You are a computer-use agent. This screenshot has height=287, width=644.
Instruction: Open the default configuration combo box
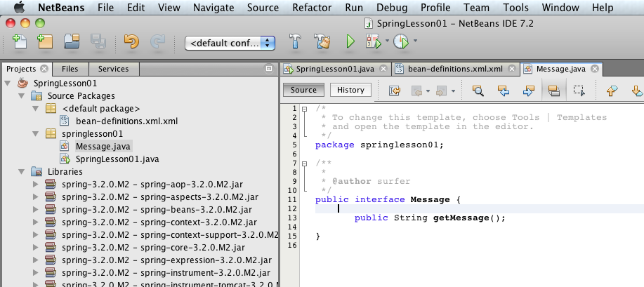click(230, 43)
